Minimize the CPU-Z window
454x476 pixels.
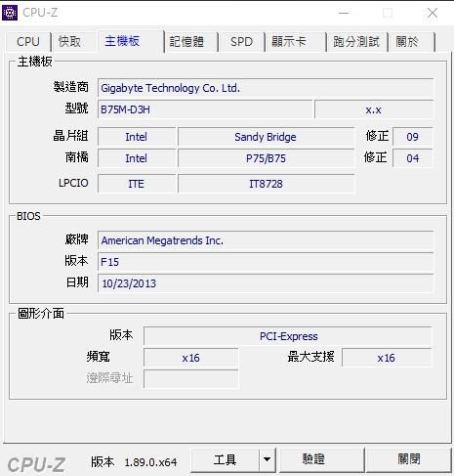[x=344, y=13]
